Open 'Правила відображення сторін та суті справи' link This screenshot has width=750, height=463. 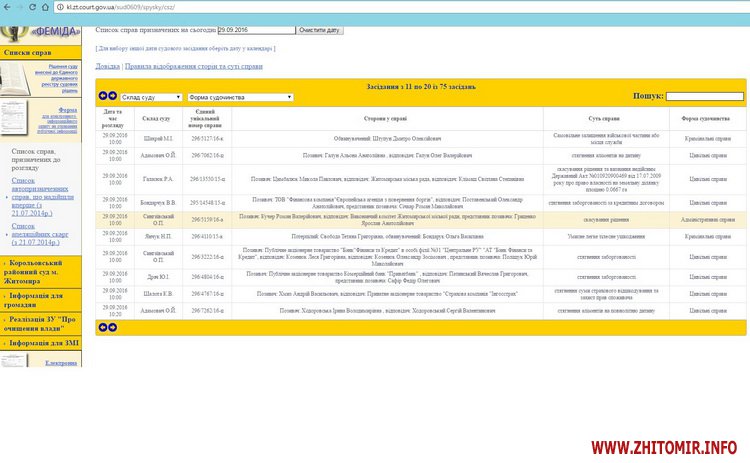click(x=192, y=66)
